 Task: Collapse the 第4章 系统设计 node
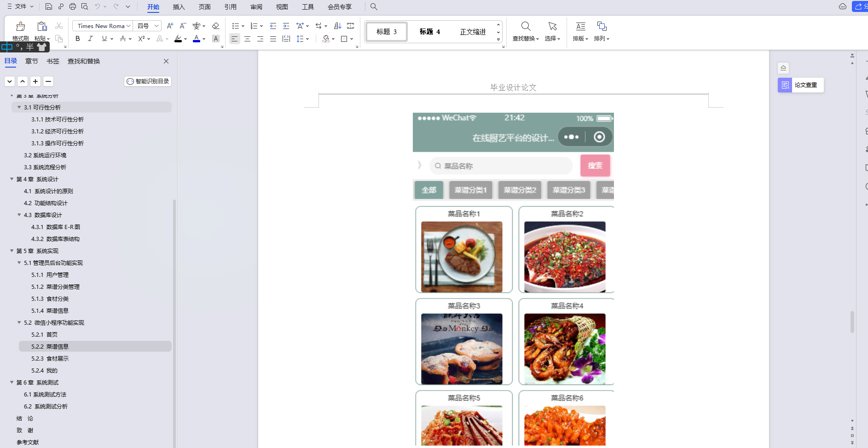click(12, 179)
